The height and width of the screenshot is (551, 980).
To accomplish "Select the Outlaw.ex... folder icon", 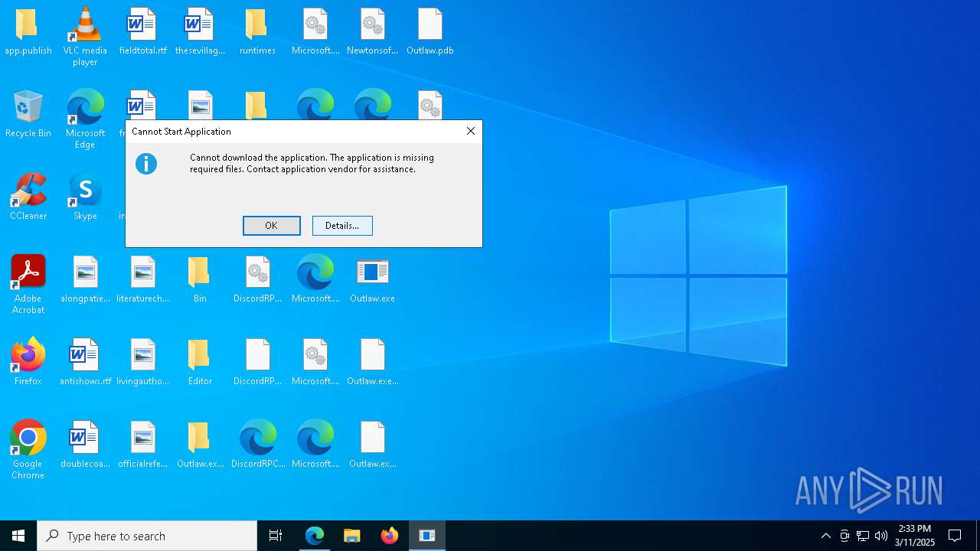I will [x=200, y=445].
